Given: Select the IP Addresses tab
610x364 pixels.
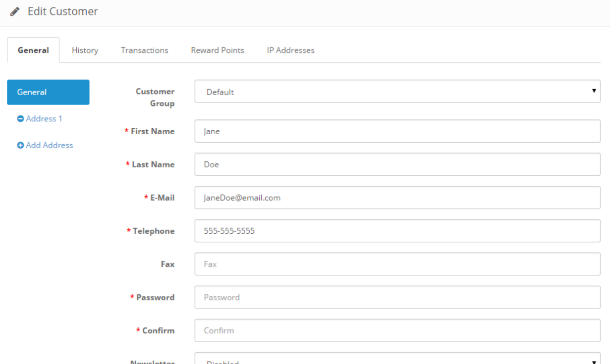Looking at the screenshot, I should click(x=290, y=50).
